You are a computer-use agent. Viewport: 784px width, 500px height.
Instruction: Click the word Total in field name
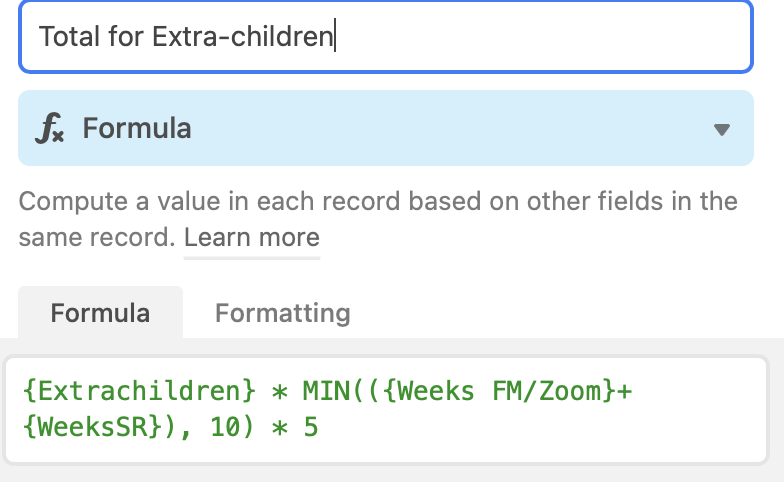click(x=70, y=36)
